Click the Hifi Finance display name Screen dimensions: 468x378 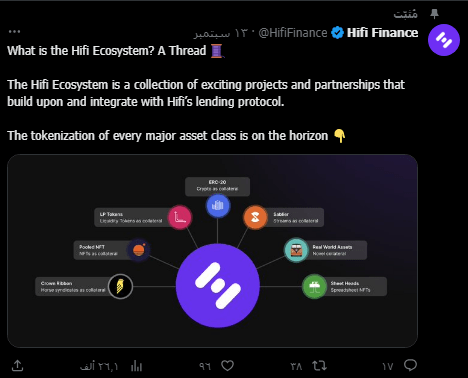382,33
